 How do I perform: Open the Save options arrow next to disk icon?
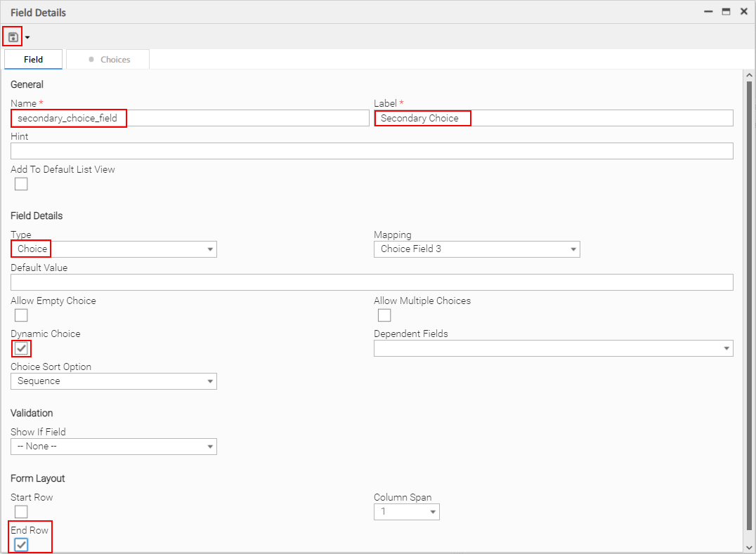27,37
